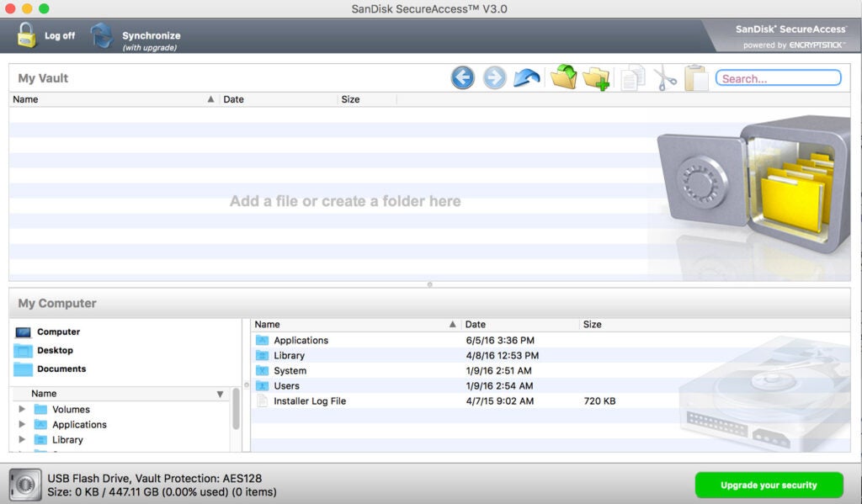This screenshot has width=862, height=504.
Task: Click the System folder icon in the file list
Action: pos(263,371)
